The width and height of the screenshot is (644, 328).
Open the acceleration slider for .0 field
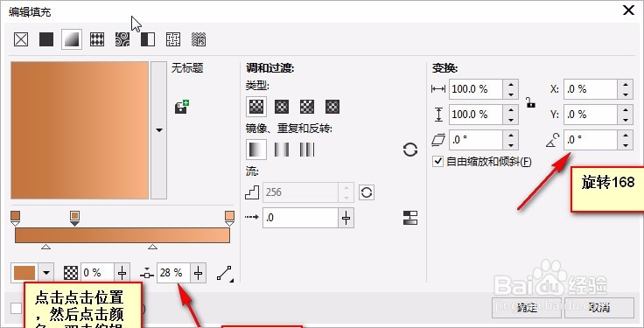tap(346, 218)
